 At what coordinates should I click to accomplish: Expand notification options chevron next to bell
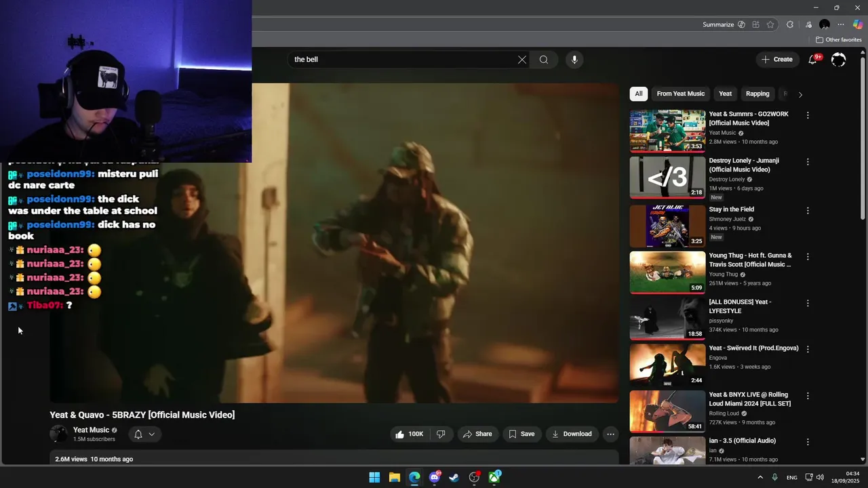click(152, 434)
